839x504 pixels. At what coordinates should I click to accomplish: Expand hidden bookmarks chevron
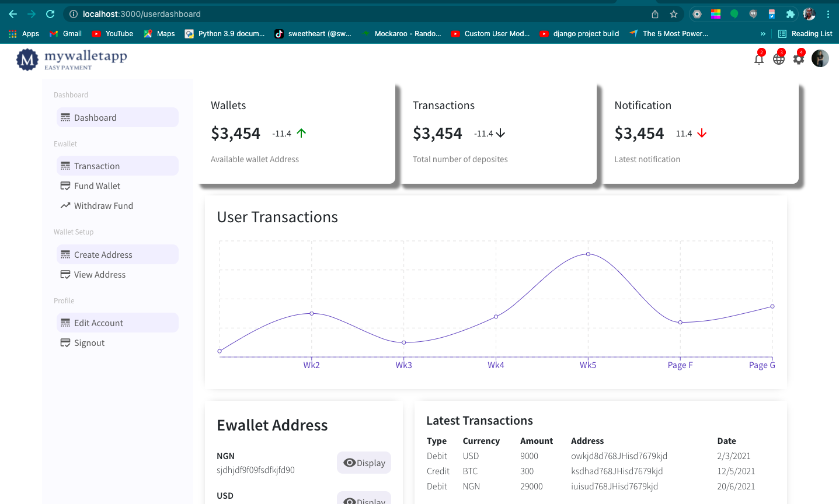point(763,34)
